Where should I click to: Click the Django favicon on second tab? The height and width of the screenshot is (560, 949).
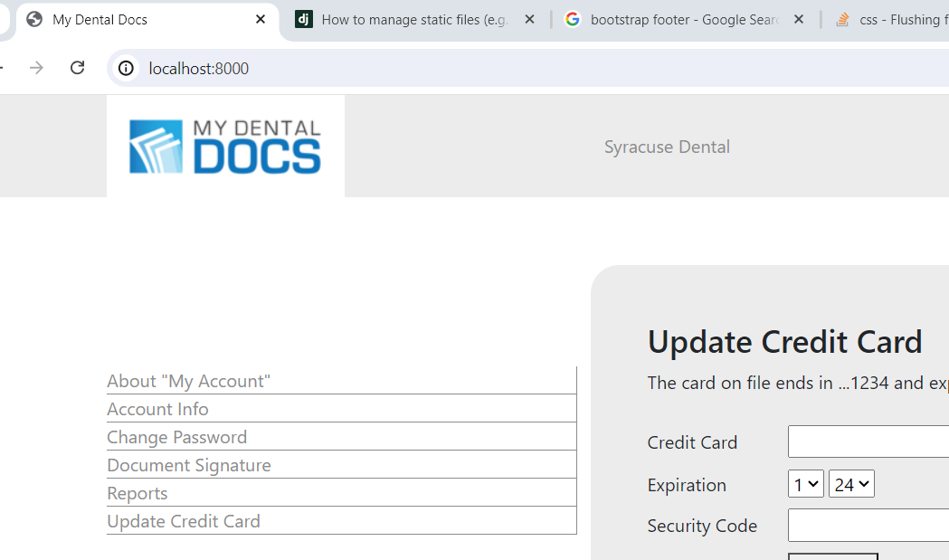[x=304, y=19]
